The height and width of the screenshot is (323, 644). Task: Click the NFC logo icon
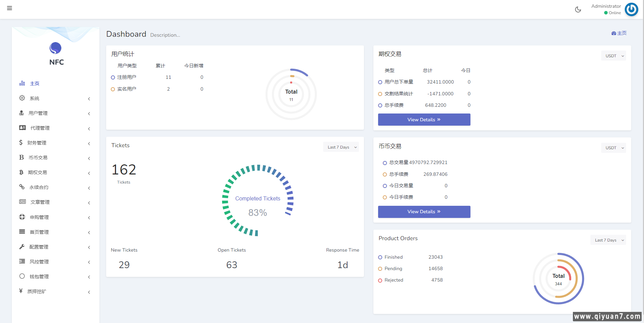(56, 48)
